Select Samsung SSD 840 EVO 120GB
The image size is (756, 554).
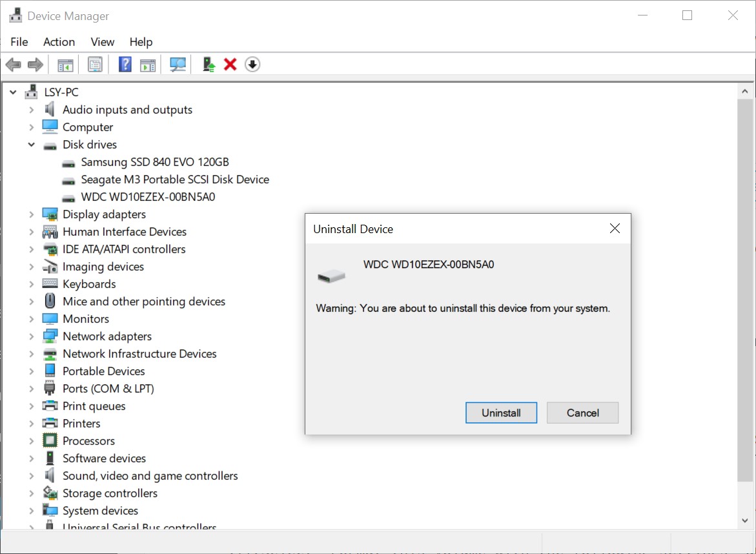click(x=154, y=162)
